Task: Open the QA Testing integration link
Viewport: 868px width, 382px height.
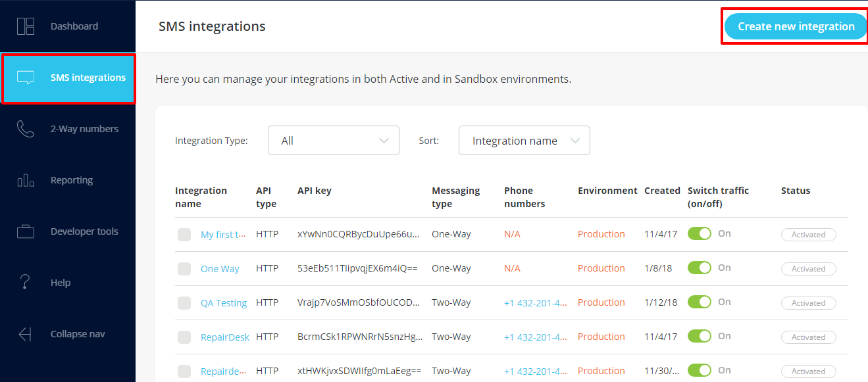Action: [x=224, y=303]
